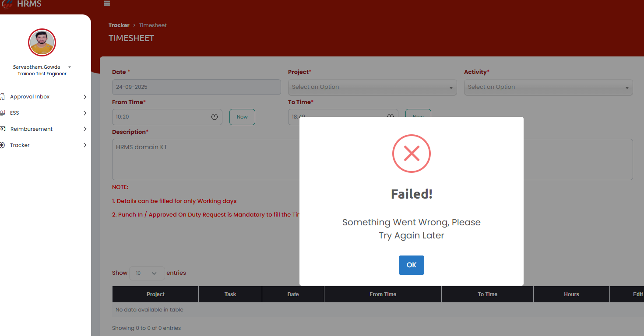
Task: Click the From Time clock icon
Action: (x=215, y=117)
